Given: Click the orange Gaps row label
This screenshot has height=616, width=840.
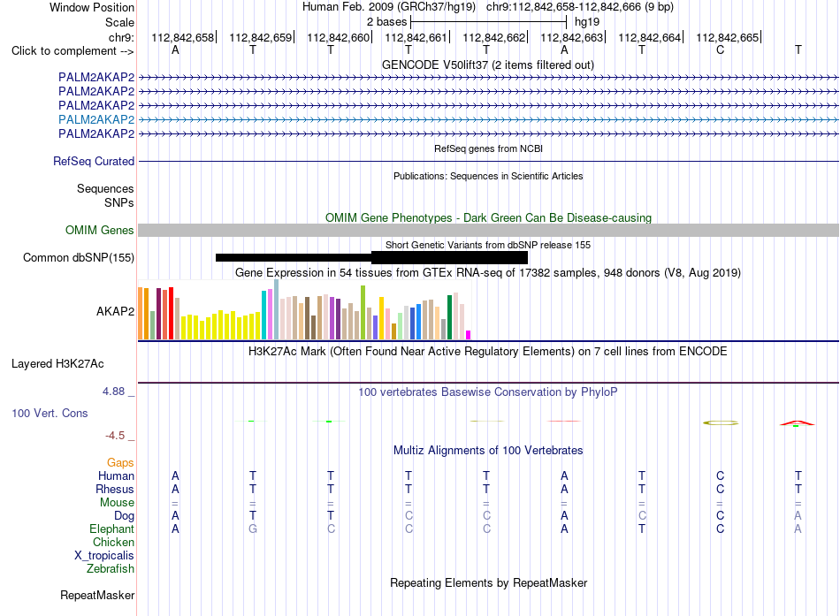Looking at the screenshot, I should tap(120, 462).
